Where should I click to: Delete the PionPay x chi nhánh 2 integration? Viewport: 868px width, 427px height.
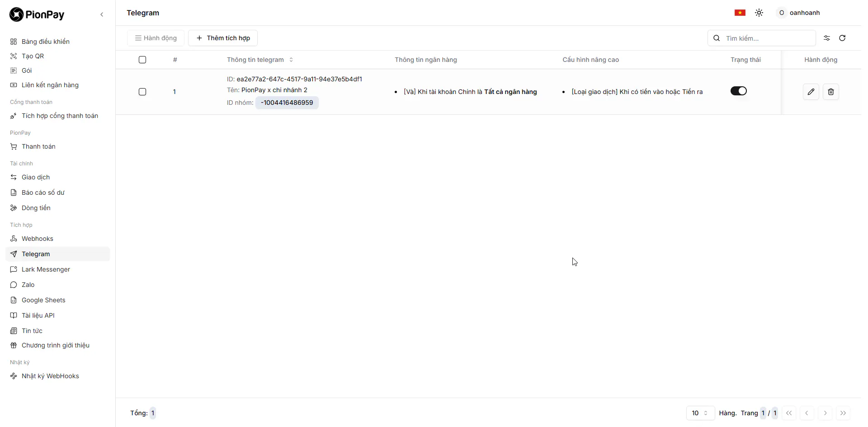coord(831,92)
